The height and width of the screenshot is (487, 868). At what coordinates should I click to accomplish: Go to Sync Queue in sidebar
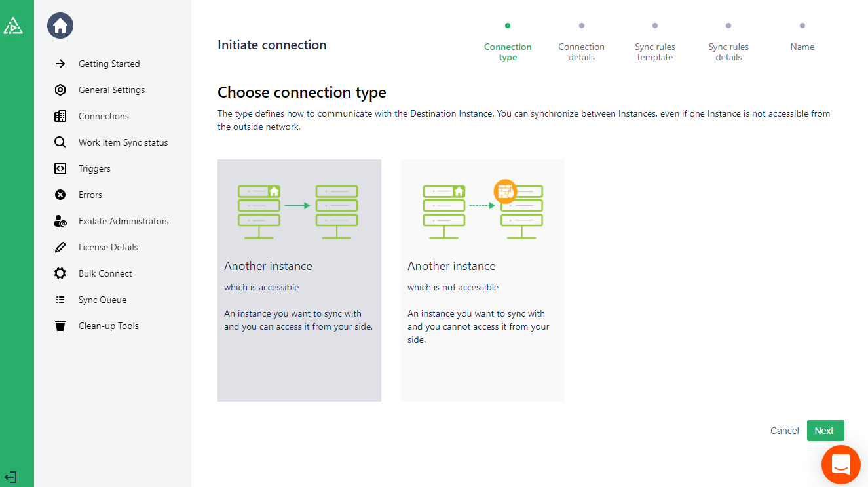pyautogui.click(x=102, y=300)
